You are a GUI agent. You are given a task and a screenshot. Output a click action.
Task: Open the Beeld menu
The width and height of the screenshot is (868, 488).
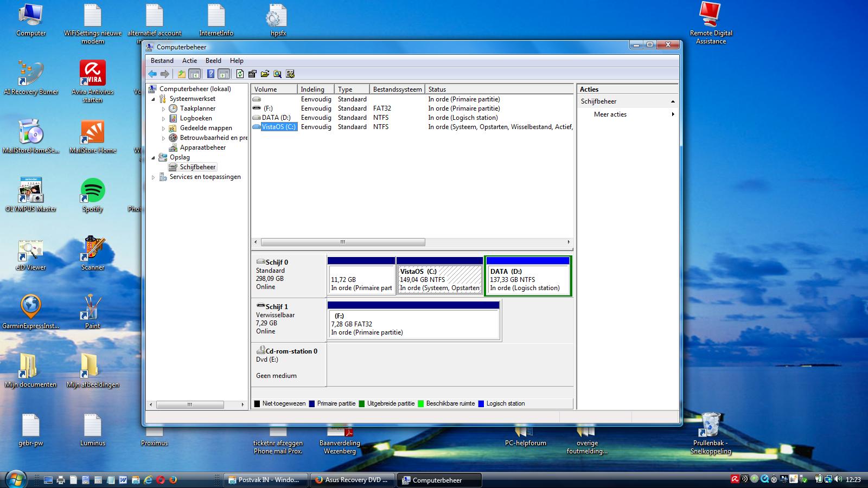(x=213, y=61)
